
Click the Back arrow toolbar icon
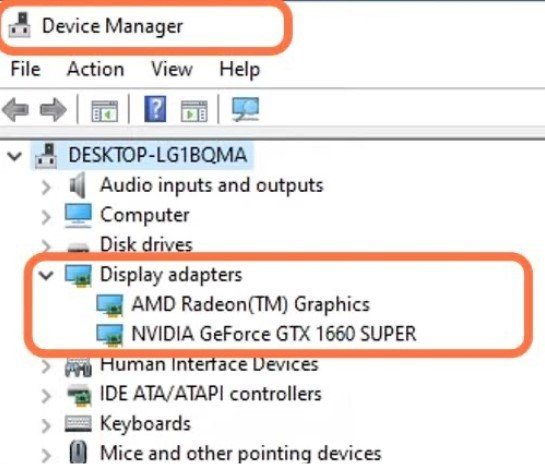coord(16,109)
